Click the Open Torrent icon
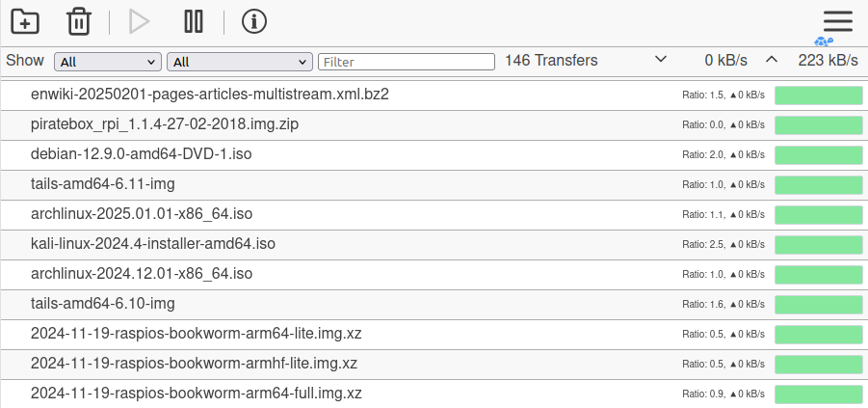The width and height of the screenshot is (868, 408). 25,21
